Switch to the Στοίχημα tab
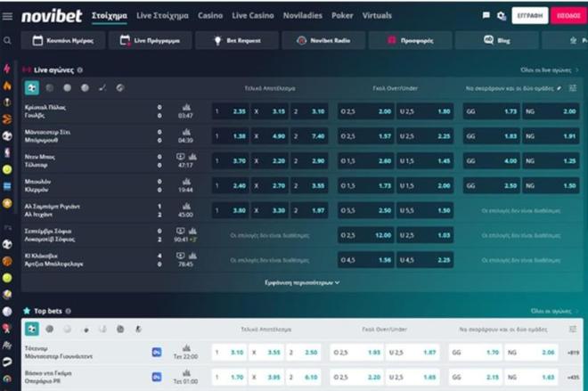This screenshot has width=588, height=391. click(x=110, y=16)
